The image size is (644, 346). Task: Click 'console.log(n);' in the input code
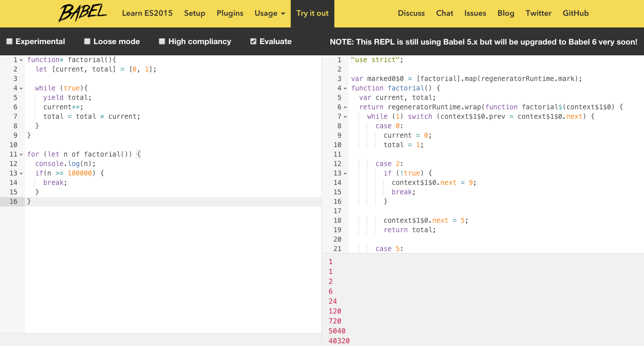[66, 164]
